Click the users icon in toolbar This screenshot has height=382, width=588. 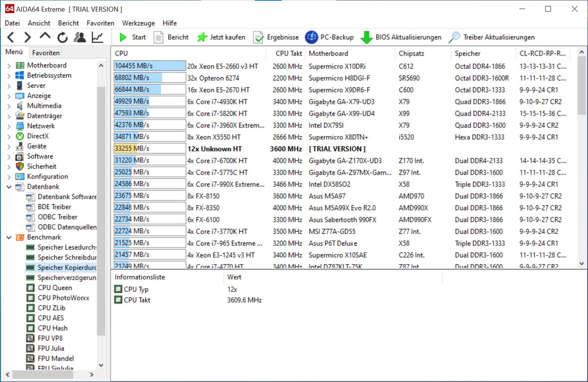coord(79,37)
